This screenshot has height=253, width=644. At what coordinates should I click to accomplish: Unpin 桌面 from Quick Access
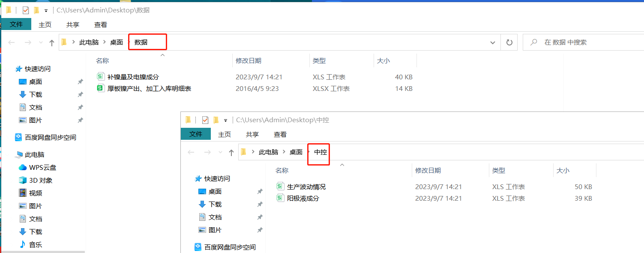click(x=81, y=81)
